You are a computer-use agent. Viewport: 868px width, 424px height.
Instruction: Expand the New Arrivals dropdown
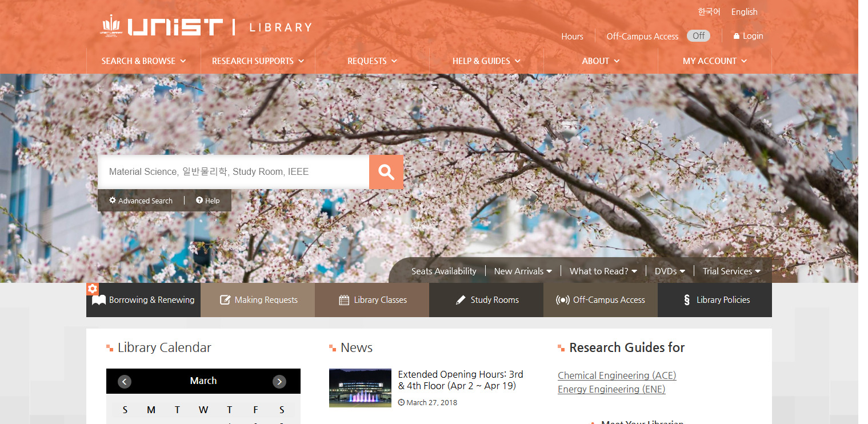tap(523, 271)
